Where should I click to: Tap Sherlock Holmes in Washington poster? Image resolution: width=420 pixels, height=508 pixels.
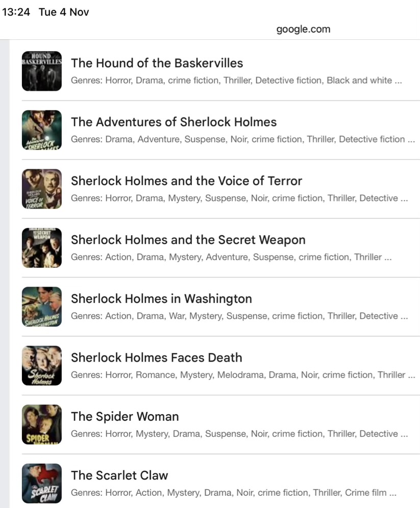point(42,307)
